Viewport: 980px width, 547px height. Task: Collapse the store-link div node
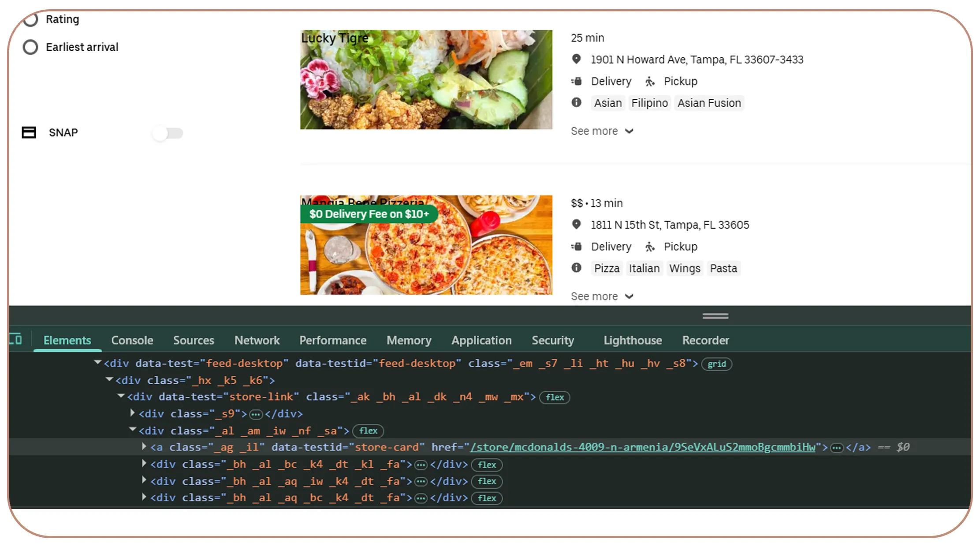click(121, 396)
